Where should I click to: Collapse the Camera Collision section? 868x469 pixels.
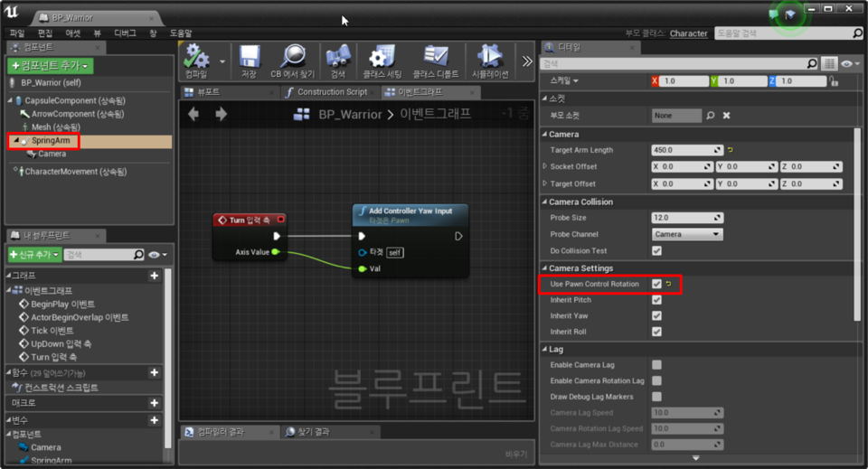click(x=544, y=202)
